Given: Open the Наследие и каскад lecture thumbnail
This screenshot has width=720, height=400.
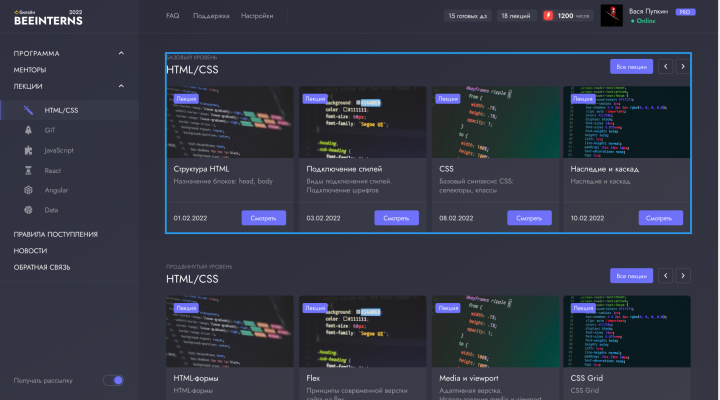Looking at the screenshot, I should (627, 122).
